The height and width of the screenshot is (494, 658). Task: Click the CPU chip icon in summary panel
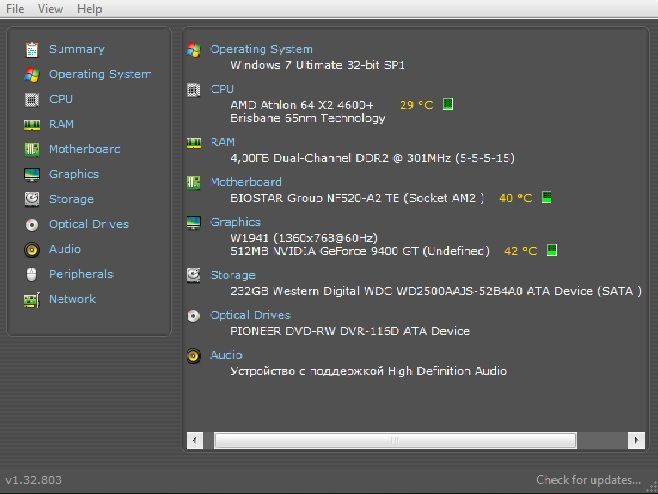coord(193,90)
